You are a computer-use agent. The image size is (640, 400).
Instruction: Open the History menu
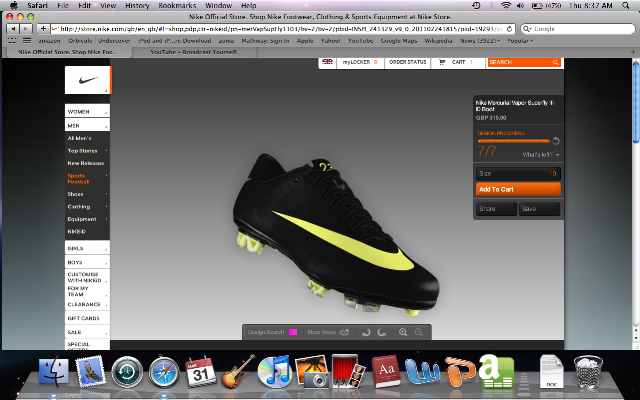[x=137, y=5]
